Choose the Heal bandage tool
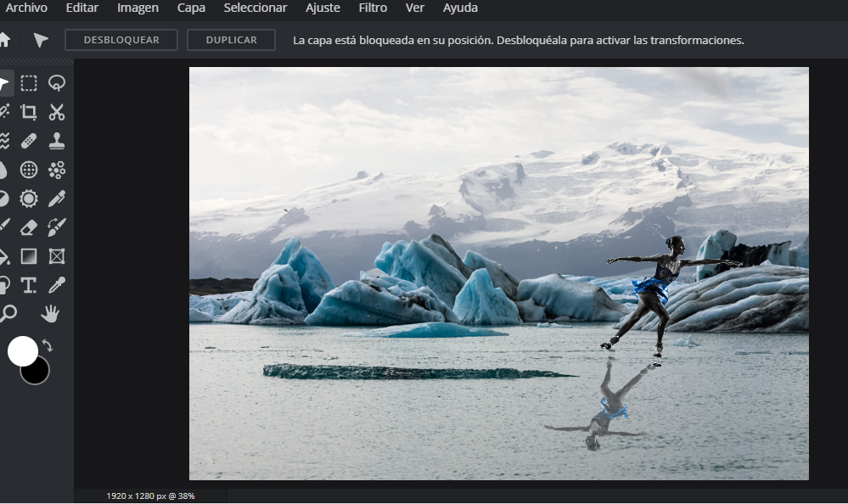This screenshot has width=848, height=504. coord(29,141)
